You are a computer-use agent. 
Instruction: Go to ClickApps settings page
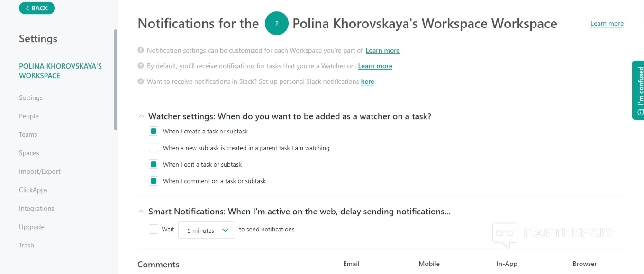[33, 190]
